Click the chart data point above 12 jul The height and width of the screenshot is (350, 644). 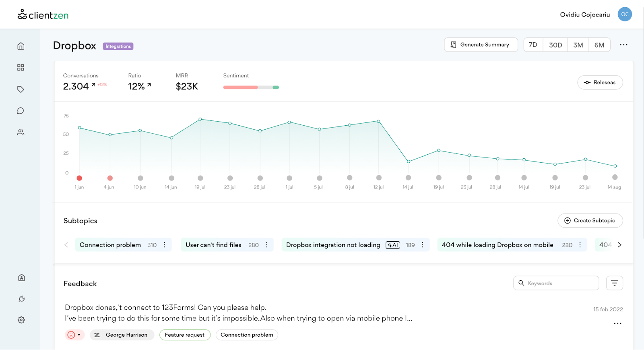[x=379, y=121]
